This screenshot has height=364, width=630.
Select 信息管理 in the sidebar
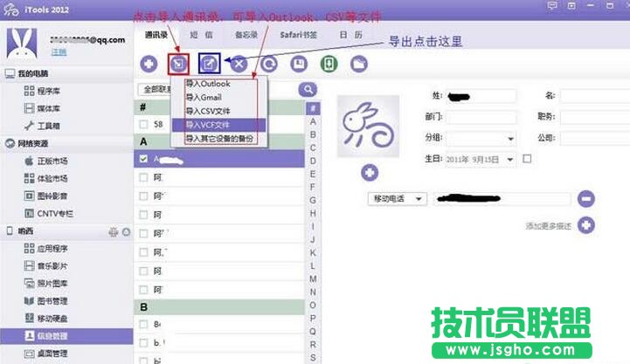click(x=66, y=336)
